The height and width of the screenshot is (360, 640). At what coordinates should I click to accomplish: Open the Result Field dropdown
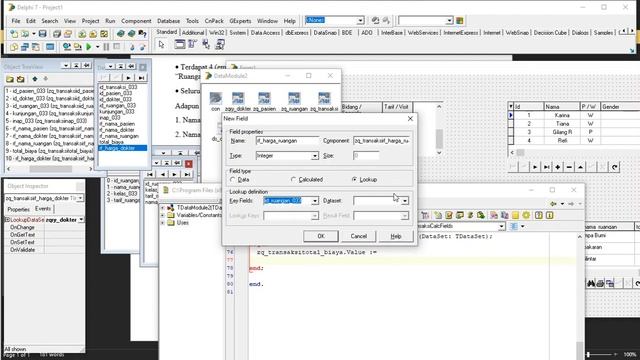pos(404,216)
